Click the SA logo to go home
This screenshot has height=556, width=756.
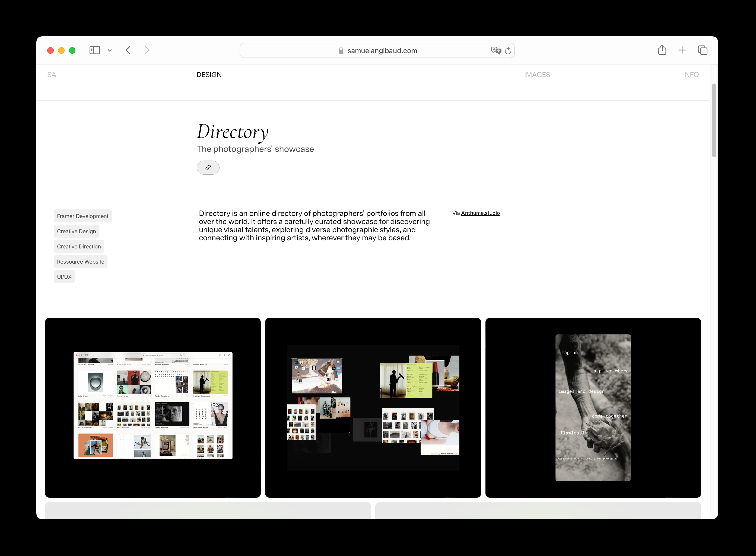tap(52, 74)
